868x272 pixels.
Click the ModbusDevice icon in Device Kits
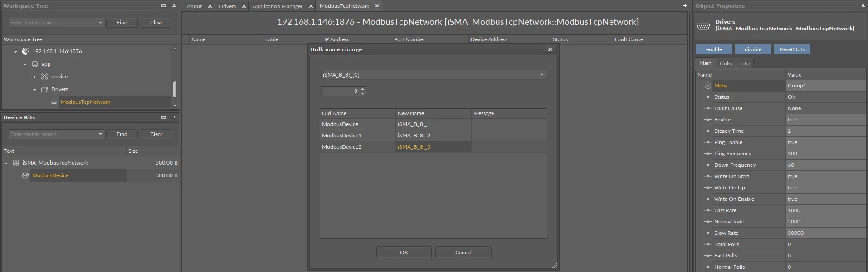click(x=25, y=175)
